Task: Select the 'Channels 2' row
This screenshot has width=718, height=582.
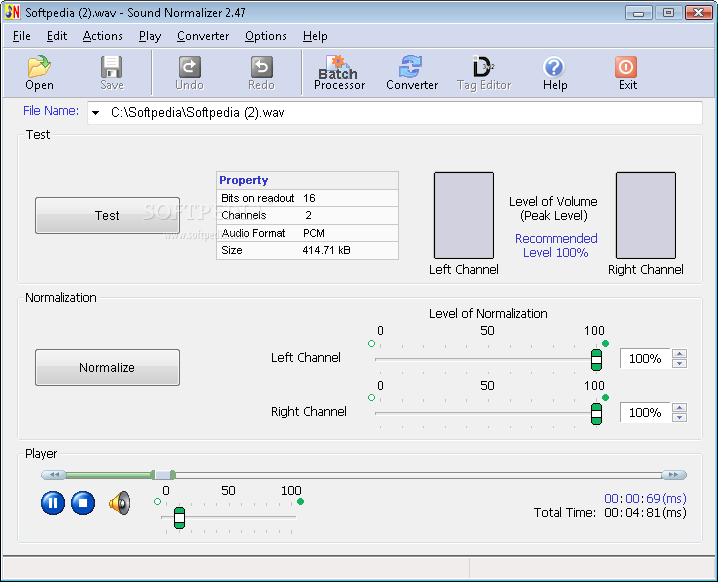Action: point(307,215)
